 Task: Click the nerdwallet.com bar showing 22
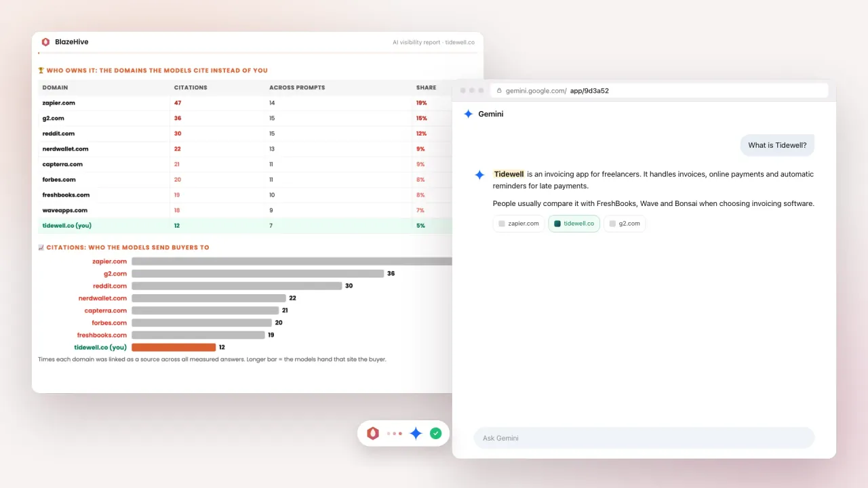(x=209, y=298)
